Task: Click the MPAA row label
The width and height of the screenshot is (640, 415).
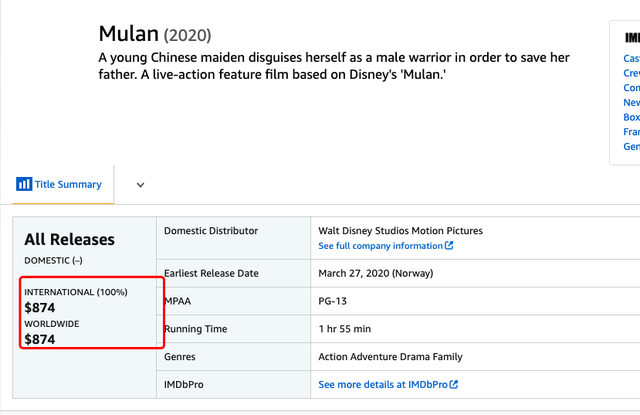Action: (178, 301)
